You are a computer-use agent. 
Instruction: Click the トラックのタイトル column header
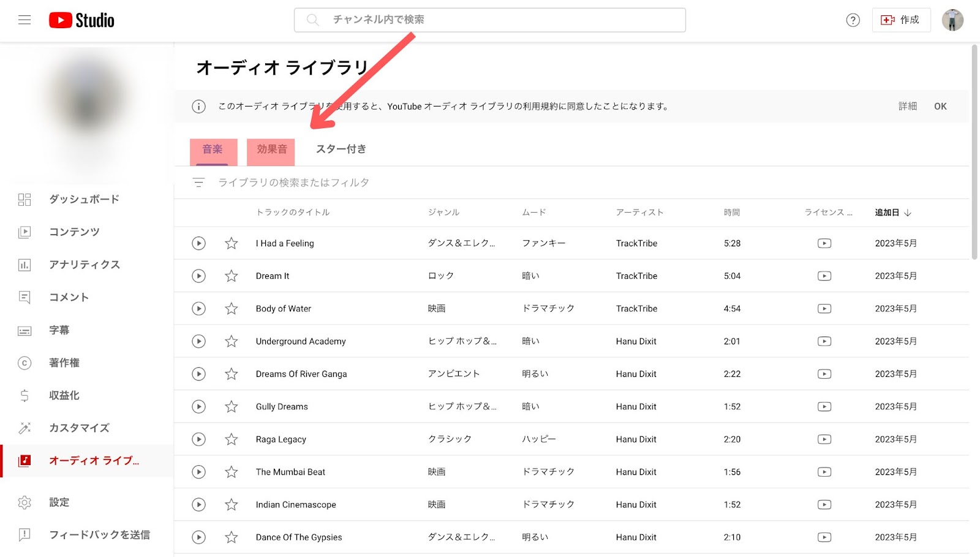pos(293,213)
